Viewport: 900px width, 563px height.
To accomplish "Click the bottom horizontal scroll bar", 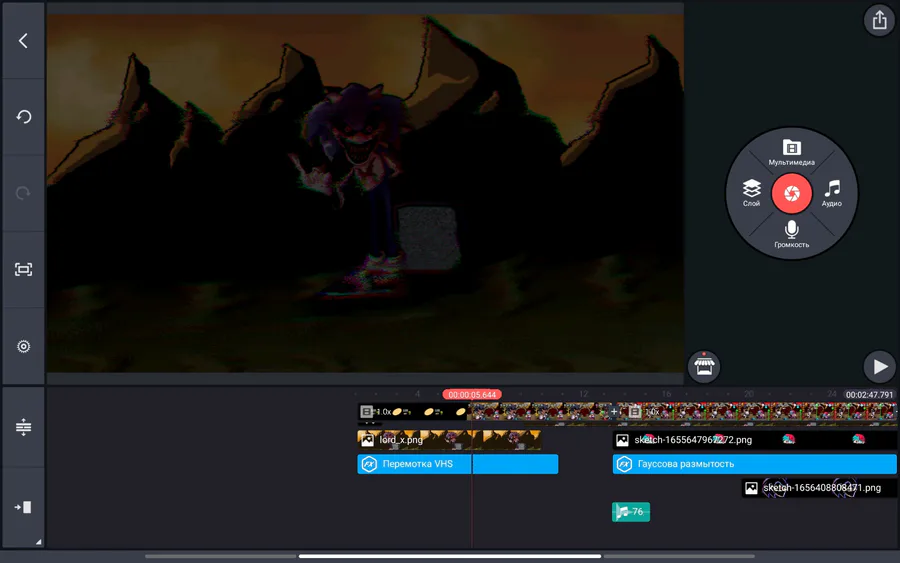I will (x=450, y=556).
